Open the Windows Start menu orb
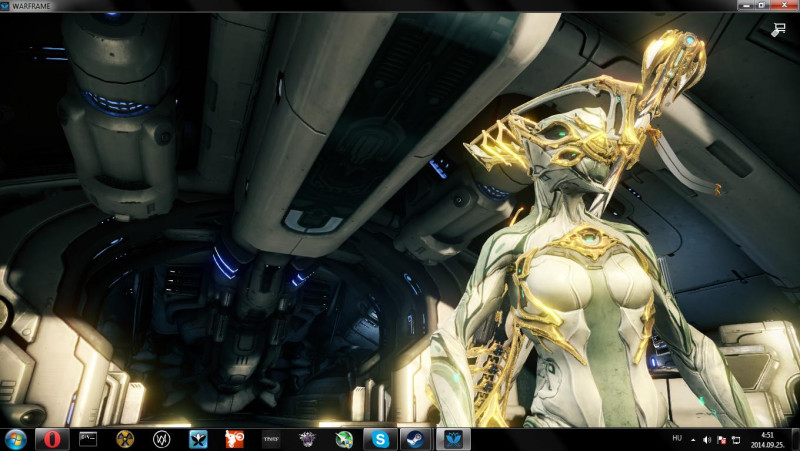 click(x=15, y=439)
